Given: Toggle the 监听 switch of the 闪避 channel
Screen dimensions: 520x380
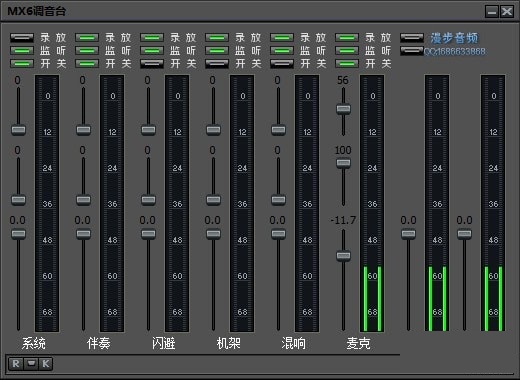Looking at the screenshot, I should coord(152,51).
